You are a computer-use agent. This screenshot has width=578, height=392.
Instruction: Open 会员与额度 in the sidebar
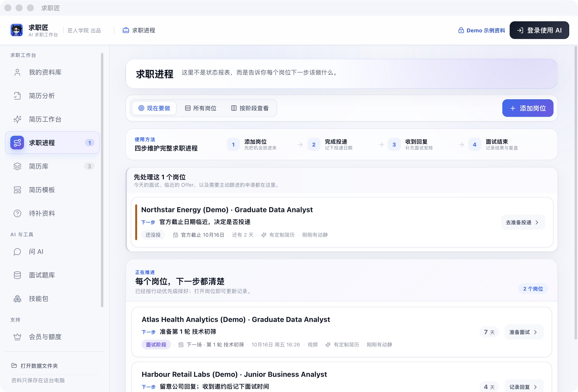click(x=52, y=337)
